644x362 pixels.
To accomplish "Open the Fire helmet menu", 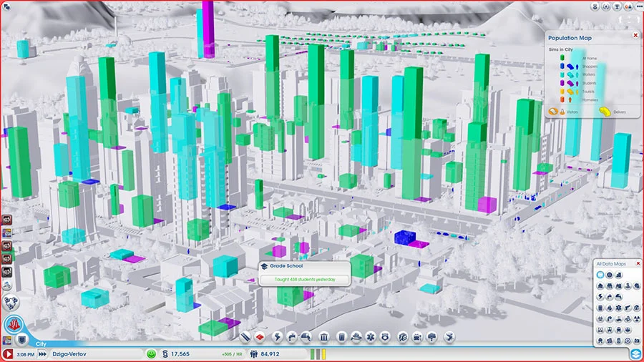I will pyautogui.click(x=356, y=338).
